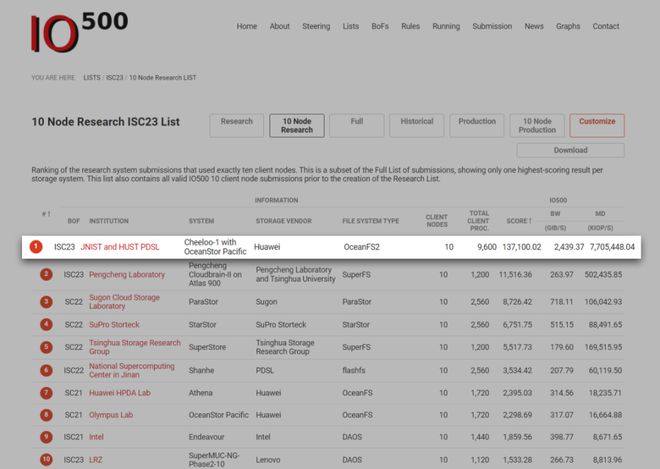The image size is (660, 469).
Task: Click the INSTITUTION column header
Action: (109, 221)
